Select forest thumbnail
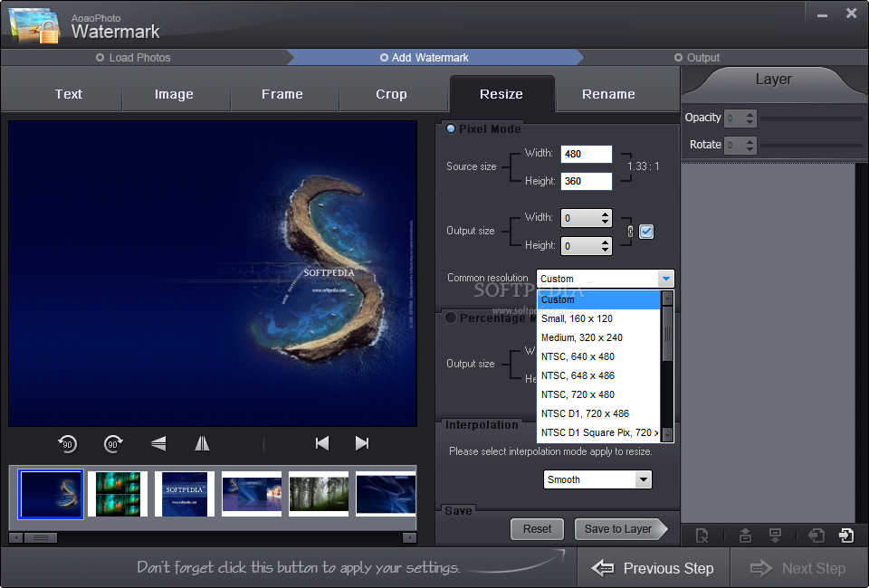The width and height of the screenshot is (869, 588). click(x=319, y=494)
